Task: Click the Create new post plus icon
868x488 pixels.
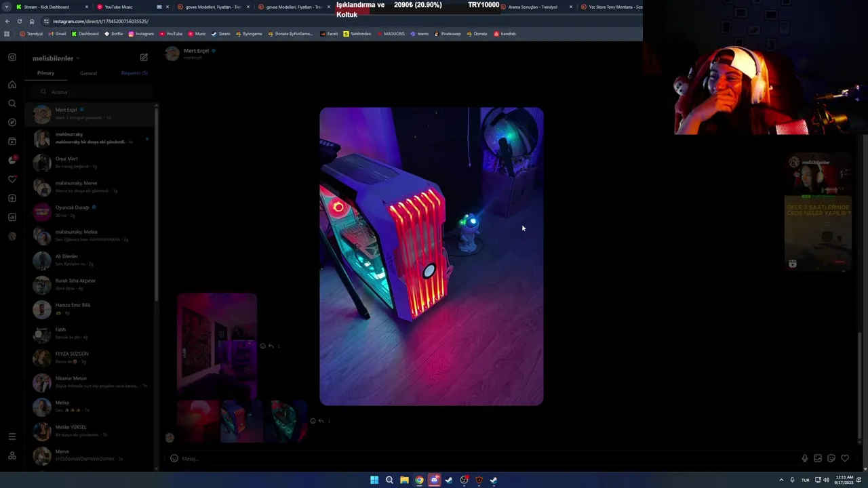Action: [12, 199]
